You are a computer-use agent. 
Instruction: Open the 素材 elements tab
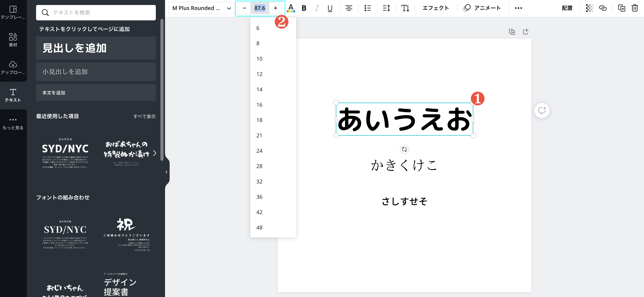13,40
